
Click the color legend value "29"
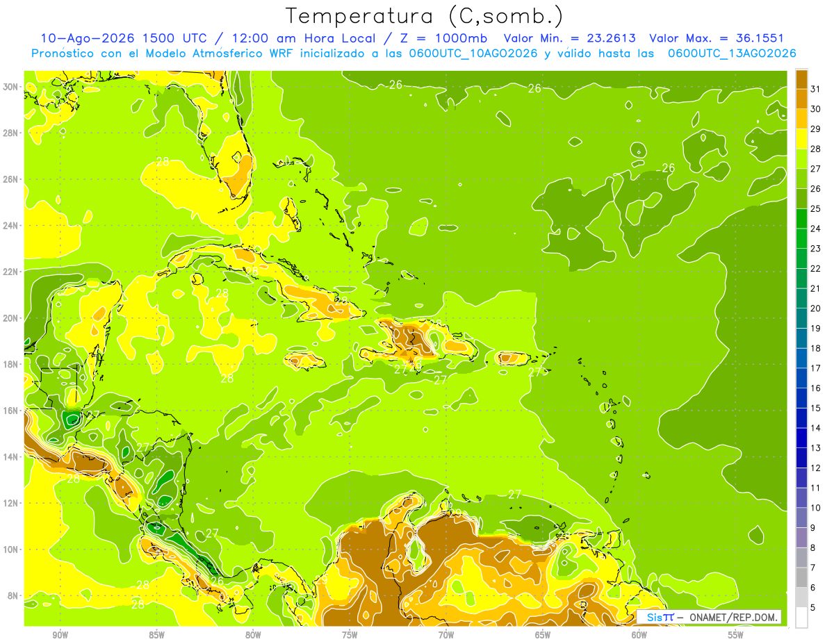coord(816,129)
